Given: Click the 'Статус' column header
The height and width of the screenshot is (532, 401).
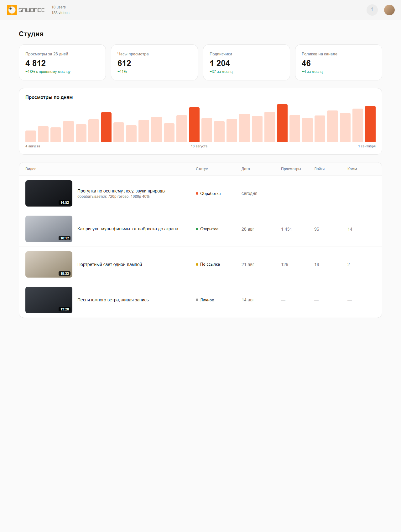Looking at the screenshot, I should pos(202,169).
